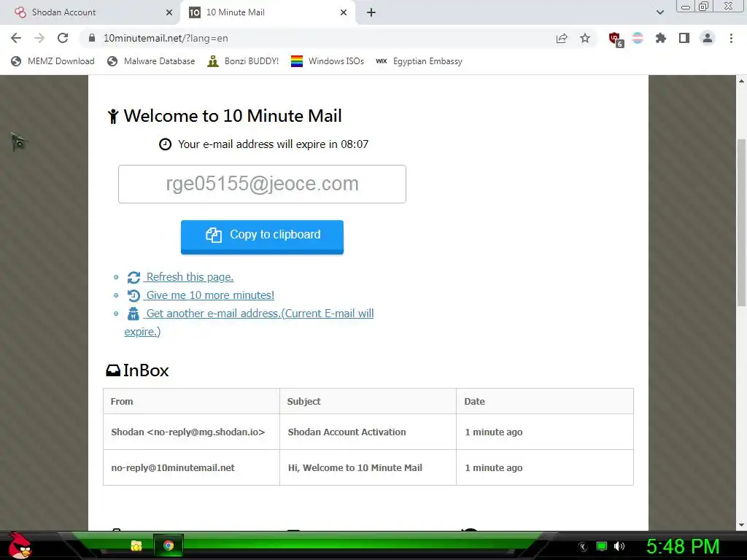
Task: Click the Copy to clipboard button
Action: (x=262, y=237)
